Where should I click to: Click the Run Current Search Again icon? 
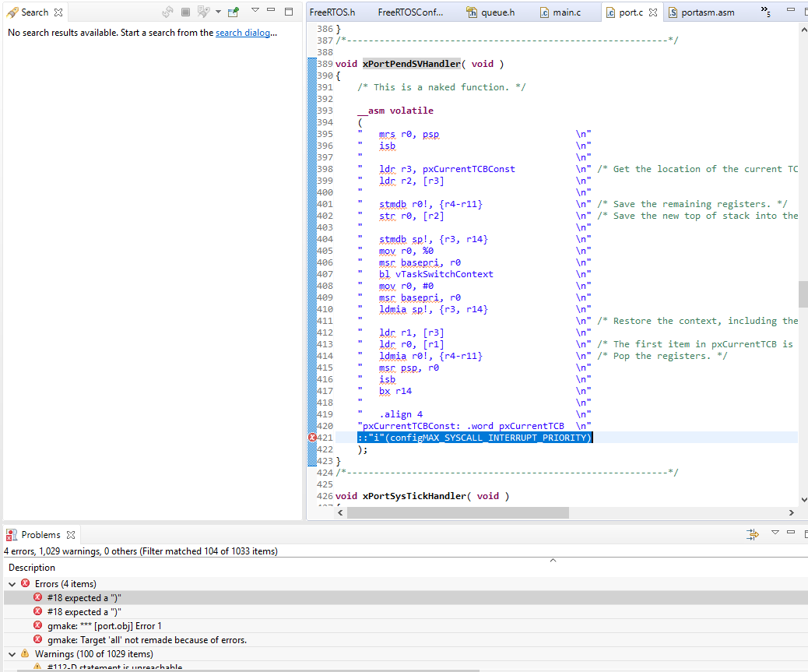(167, 12)
